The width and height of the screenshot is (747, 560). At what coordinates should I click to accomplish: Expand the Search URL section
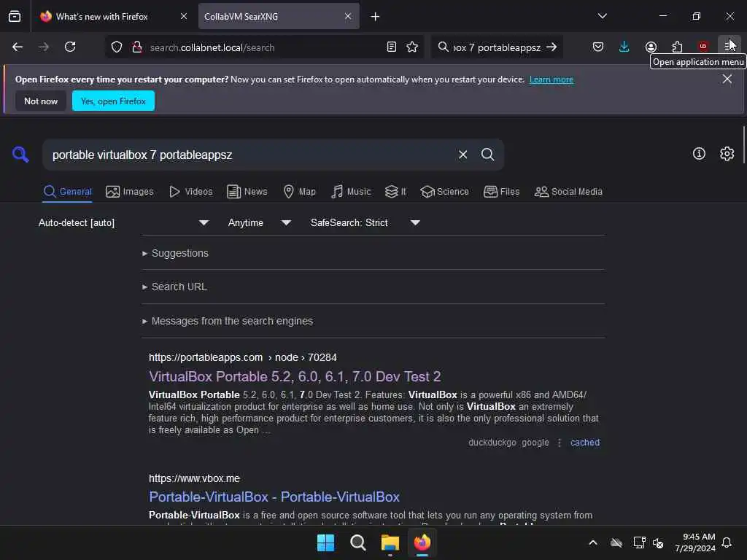coord(175,287)
